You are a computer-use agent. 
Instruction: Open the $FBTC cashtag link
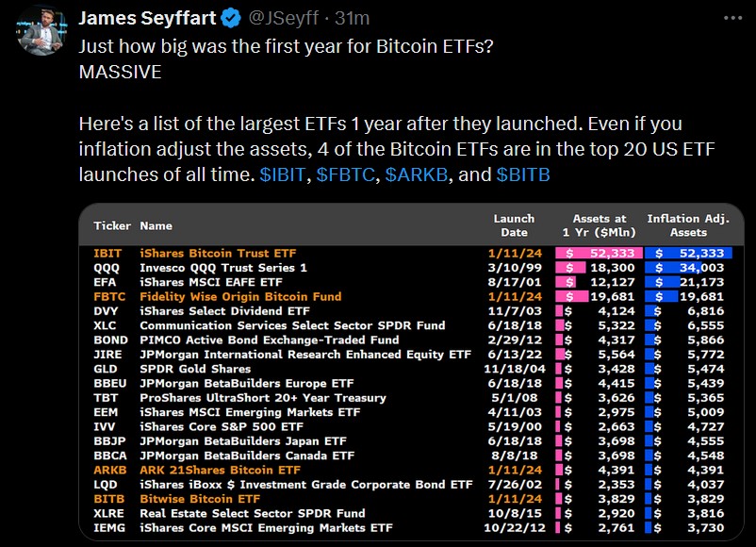[345, 175]
